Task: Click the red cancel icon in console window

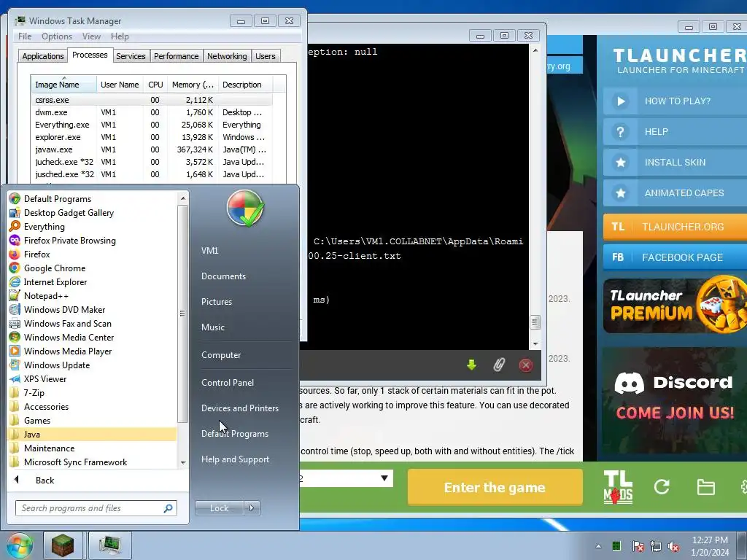Action: point(525,365)
